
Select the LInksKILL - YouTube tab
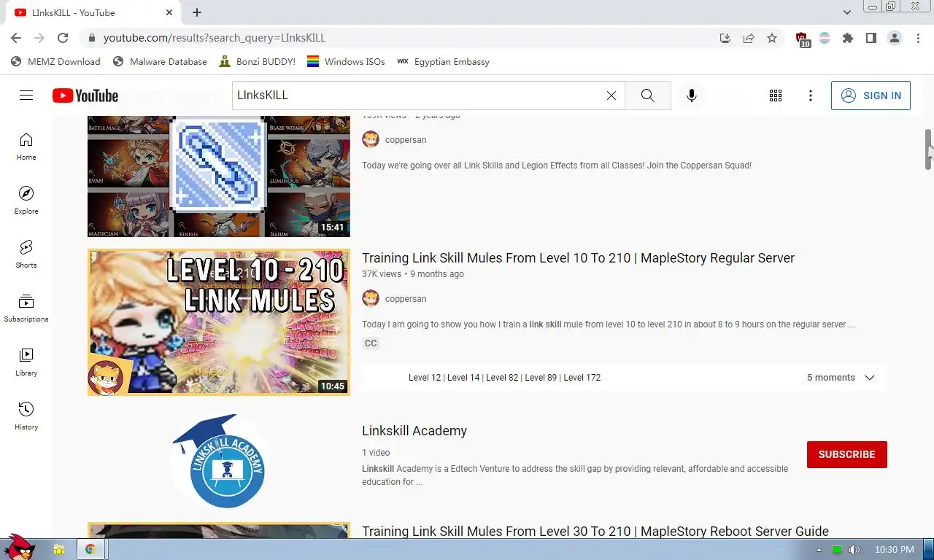pyautogui.click(x=93, y=12)
